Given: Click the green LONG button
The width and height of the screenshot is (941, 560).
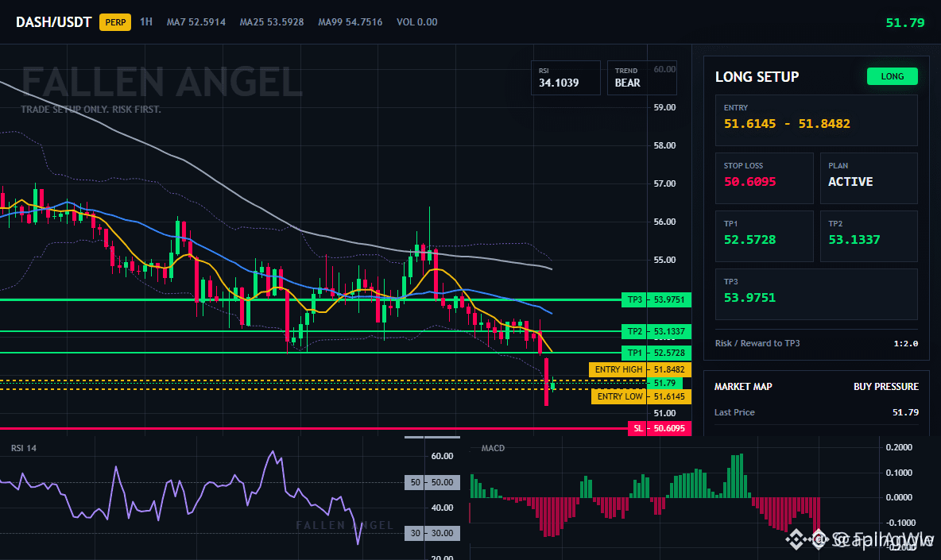Looking at the screenshot, I should pos(892,76).
